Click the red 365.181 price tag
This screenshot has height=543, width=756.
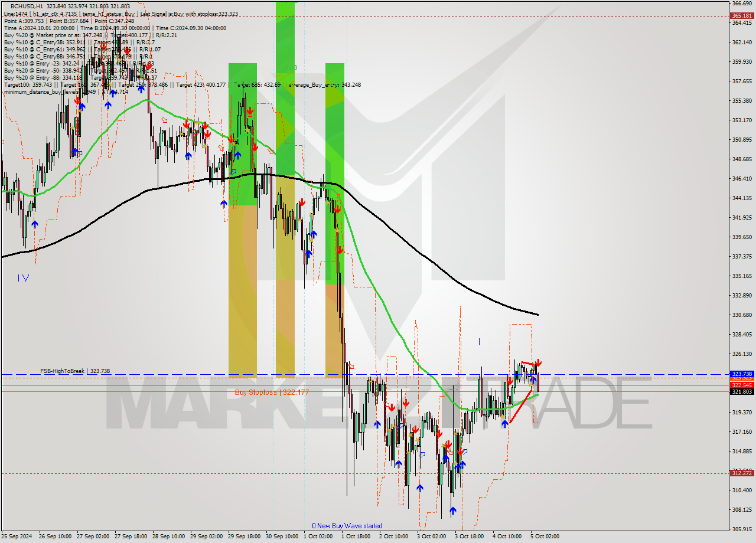pyautogui.click(x=741, y=16)
